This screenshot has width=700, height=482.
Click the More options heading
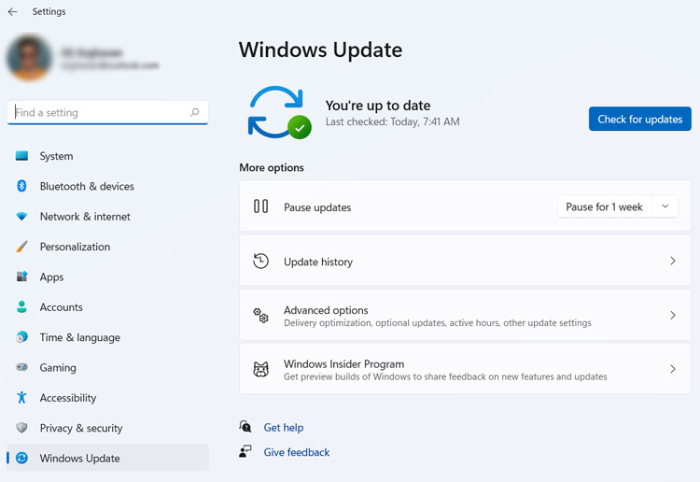(271, 167)
